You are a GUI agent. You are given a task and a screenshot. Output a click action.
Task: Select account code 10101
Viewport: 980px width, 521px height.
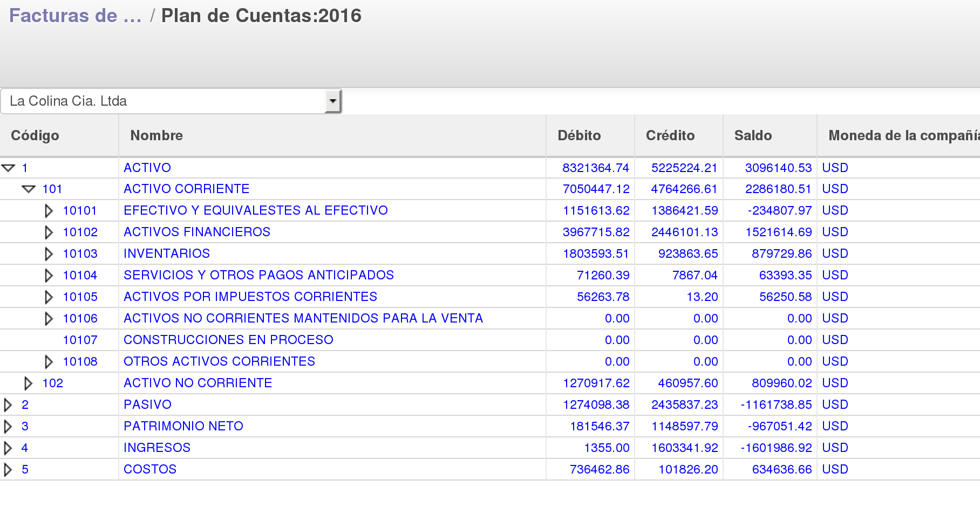click(80, 210)
